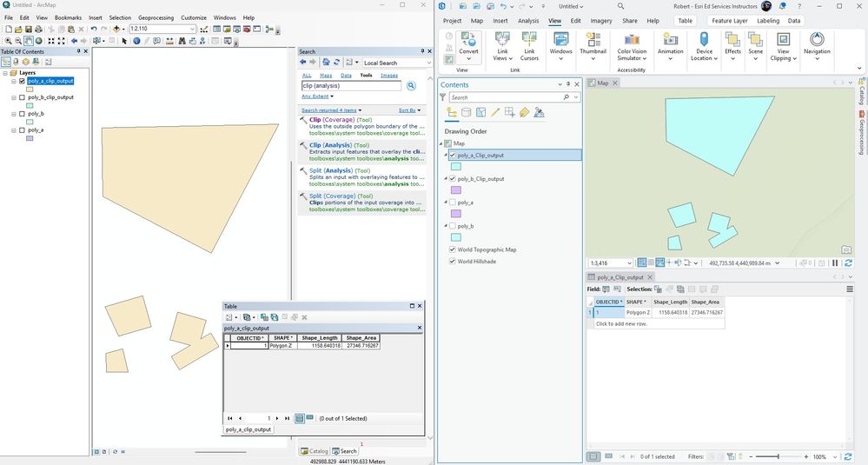This screenshot has width=868, height=465.
Task: Select ArcMap Pan hand tool
Action: (28, 41)
